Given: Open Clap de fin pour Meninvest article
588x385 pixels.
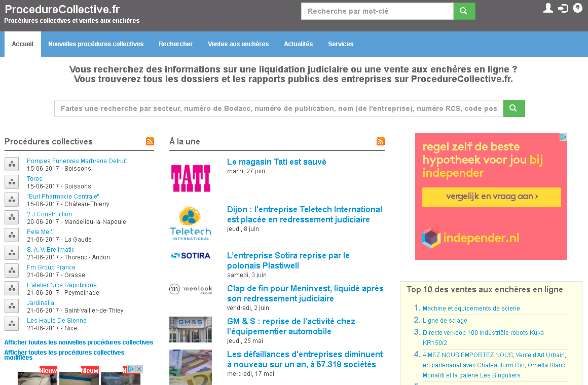Looking at the screenshot, I should click(x=305, y=293).
